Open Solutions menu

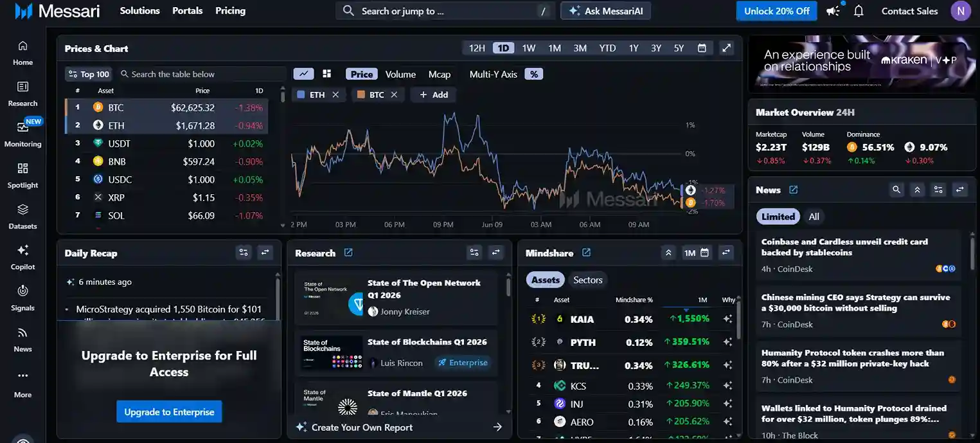[139, 11]
